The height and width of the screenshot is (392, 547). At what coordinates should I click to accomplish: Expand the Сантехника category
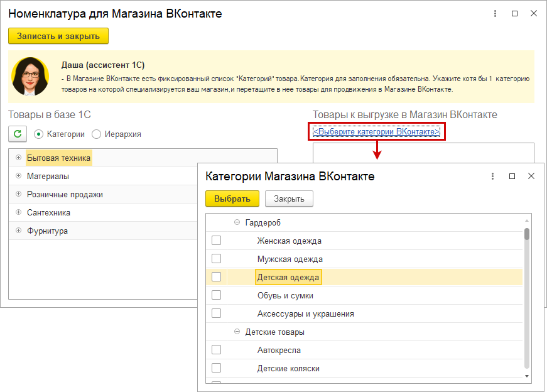point(18,212)
